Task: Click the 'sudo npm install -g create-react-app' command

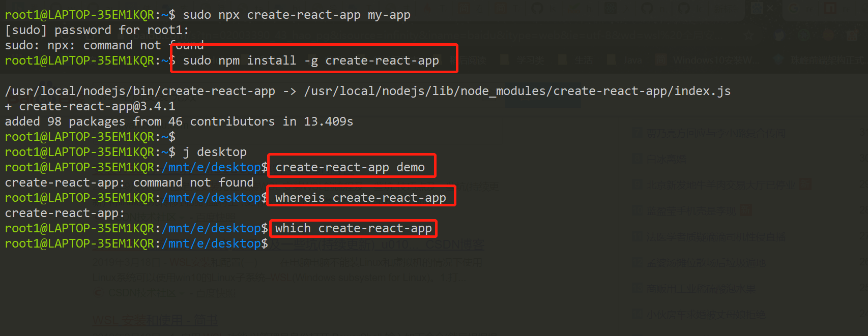Action: (311, 60)
